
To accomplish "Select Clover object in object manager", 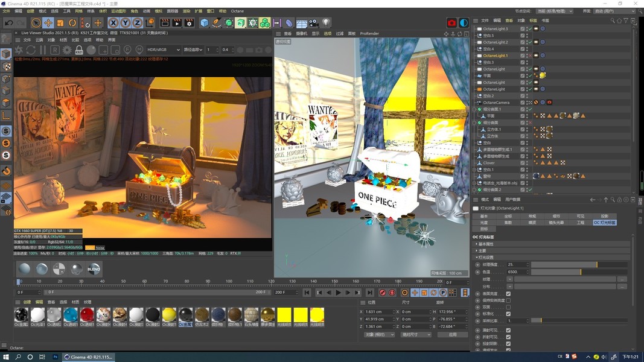I will pyautogui.click(x=489, y=163).
